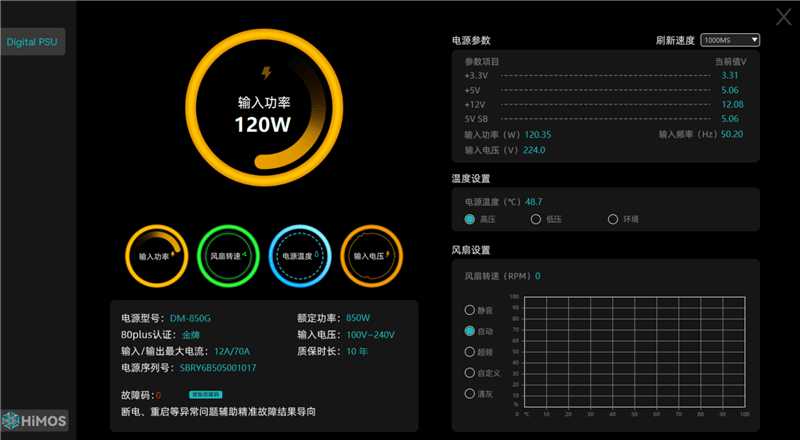Click the 风扇设置 section heading

click(471, 250)
